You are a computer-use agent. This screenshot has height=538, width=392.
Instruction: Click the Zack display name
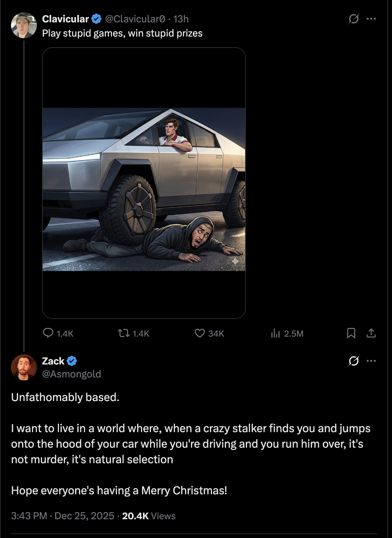pyautogui.click(x=53, y=361)
